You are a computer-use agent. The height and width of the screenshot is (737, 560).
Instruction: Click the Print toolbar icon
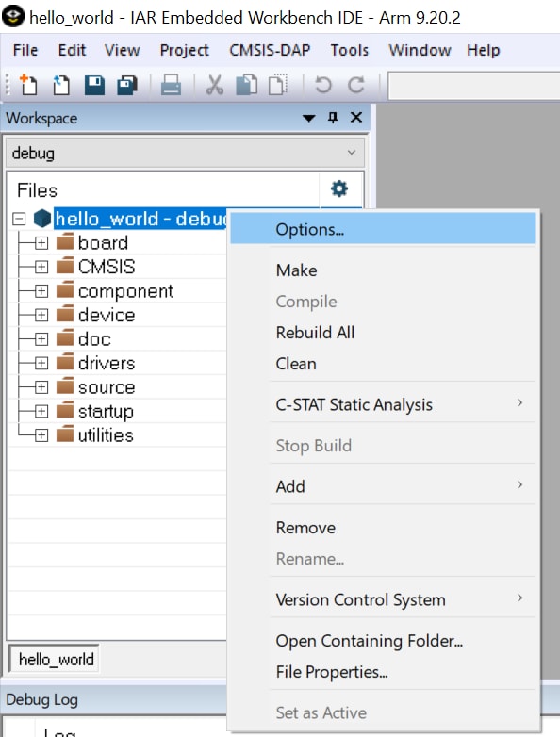tap(171, 85)
